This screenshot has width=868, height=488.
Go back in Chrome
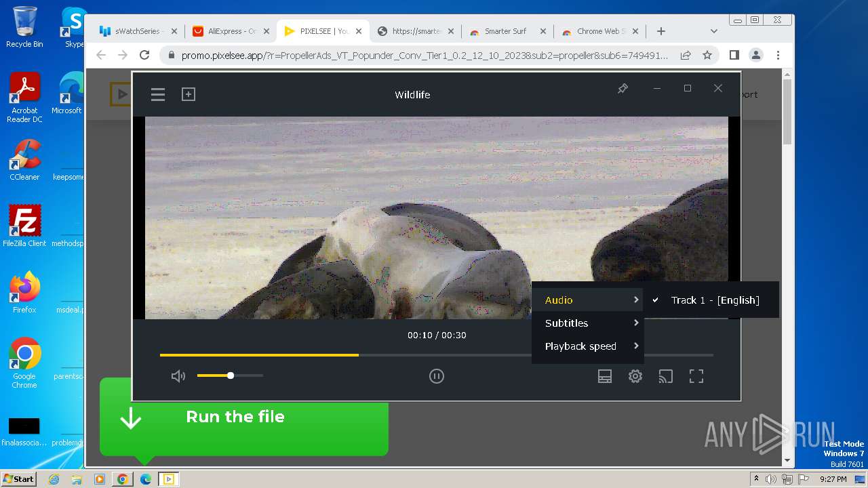click(x=101, y=56)
